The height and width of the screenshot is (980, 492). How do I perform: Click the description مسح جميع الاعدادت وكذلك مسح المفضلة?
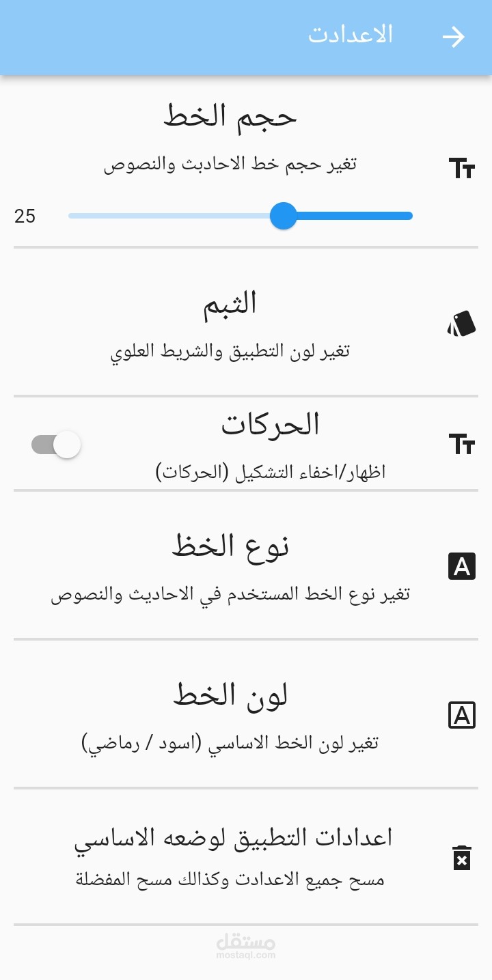pyautogui.click(x=230, y=880)
